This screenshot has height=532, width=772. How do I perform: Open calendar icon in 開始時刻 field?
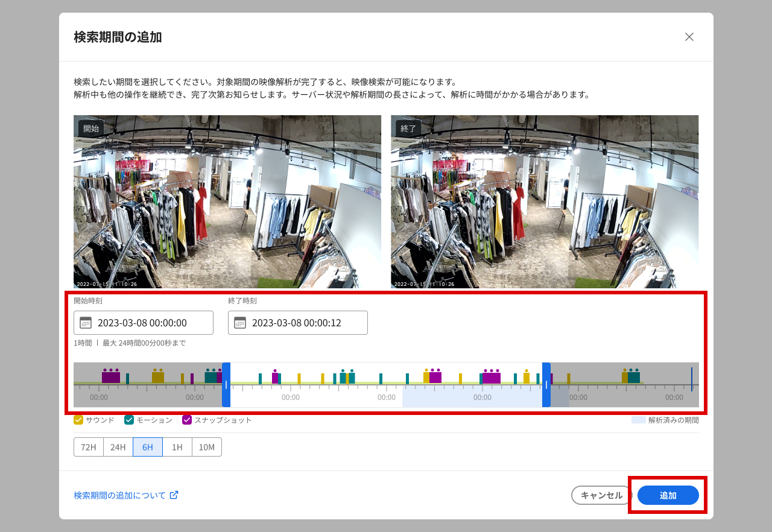click(x=86, y=323)
